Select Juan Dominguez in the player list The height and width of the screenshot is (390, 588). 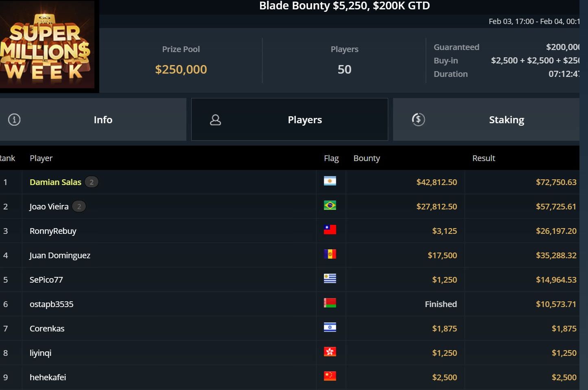click(60, 255)
